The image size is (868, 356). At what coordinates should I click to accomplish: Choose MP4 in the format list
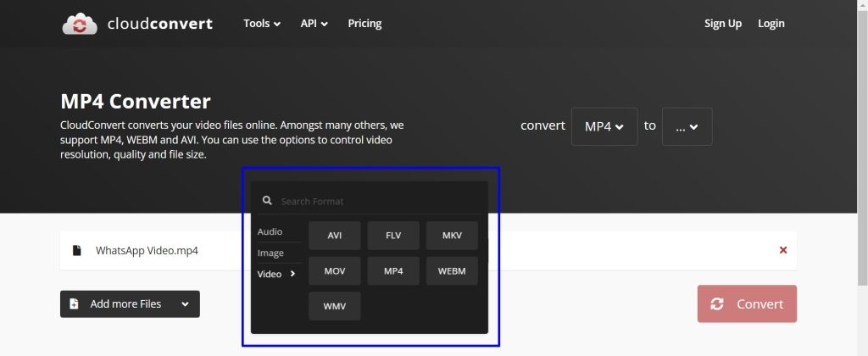393,270
